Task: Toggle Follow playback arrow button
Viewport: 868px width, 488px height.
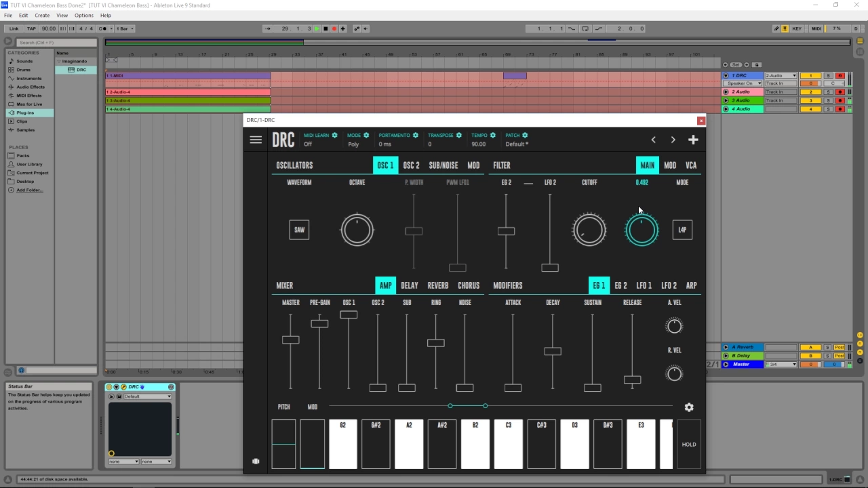Action: point(267,28)
